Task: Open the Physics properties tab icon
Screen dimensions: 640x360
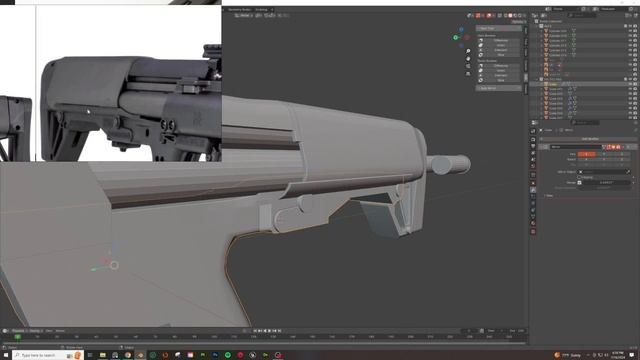Action: point(533,203)
